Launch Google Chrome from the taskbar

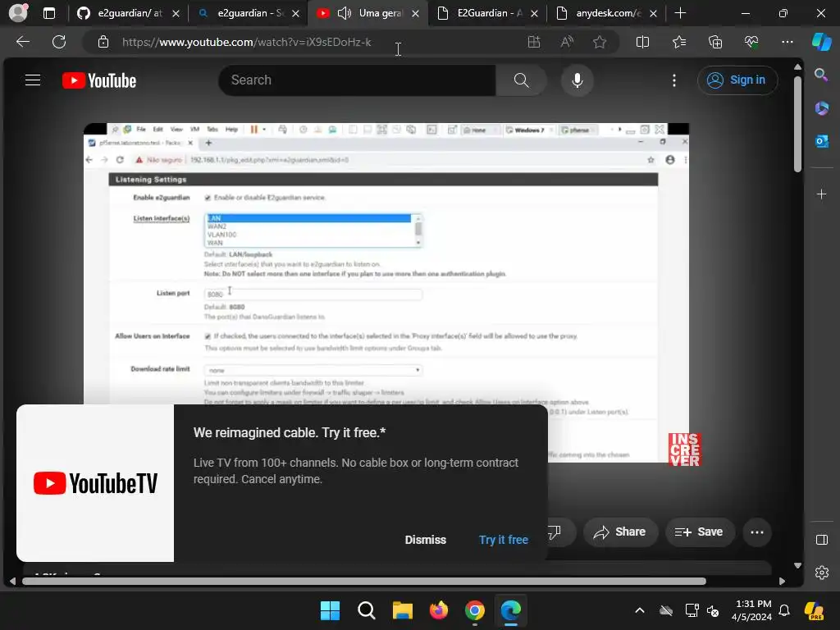point(475,610)
